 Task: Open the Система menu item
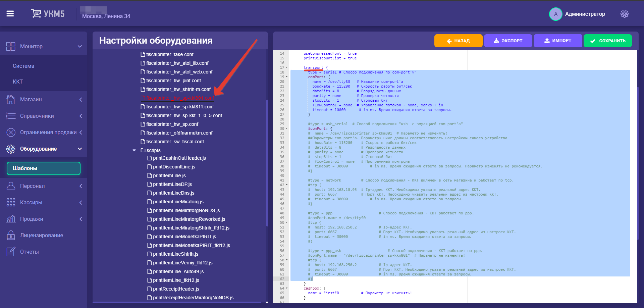click(23, 66)
